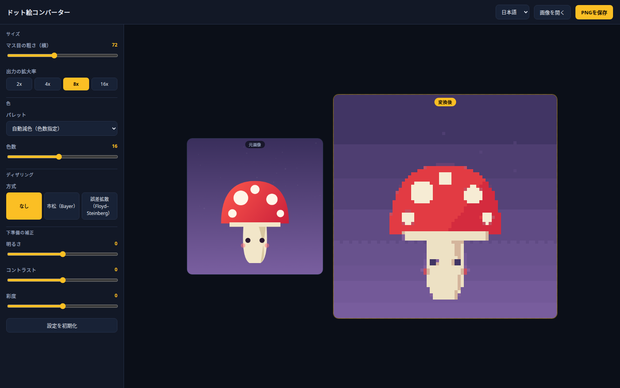The width and height of the screenshot is (620, 388).
Task: Enable 誤差拡散 Floyd-Steinberg dithering
Action: (99, 206)
